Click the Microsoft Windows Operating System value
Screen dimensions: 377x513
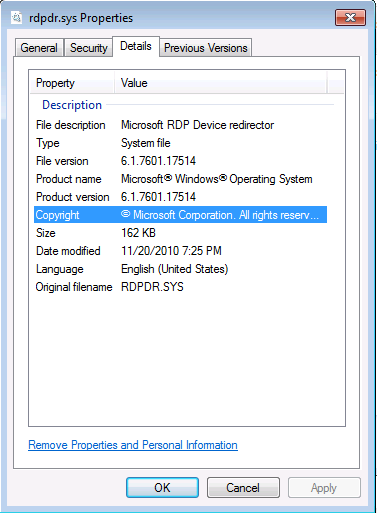(217, 179)
